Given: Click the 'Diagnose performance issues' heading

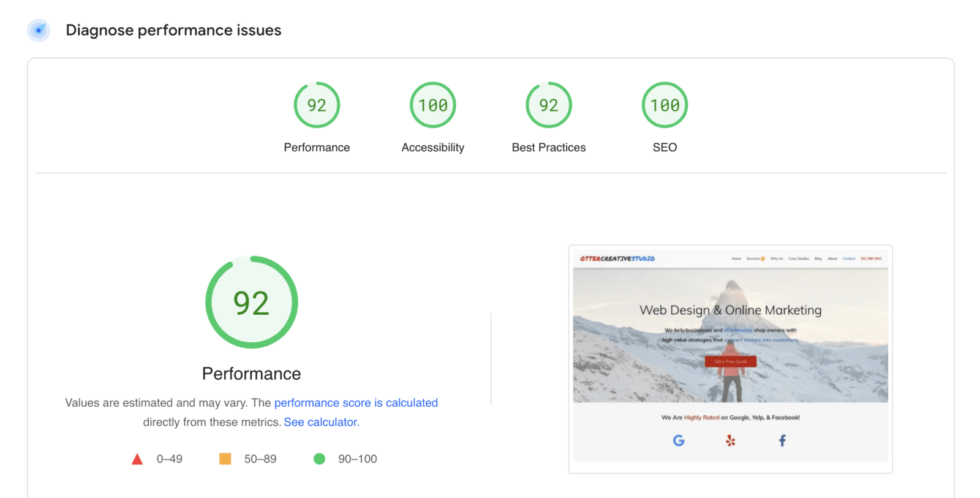Looking at the screenshot, I should [173, 30].
